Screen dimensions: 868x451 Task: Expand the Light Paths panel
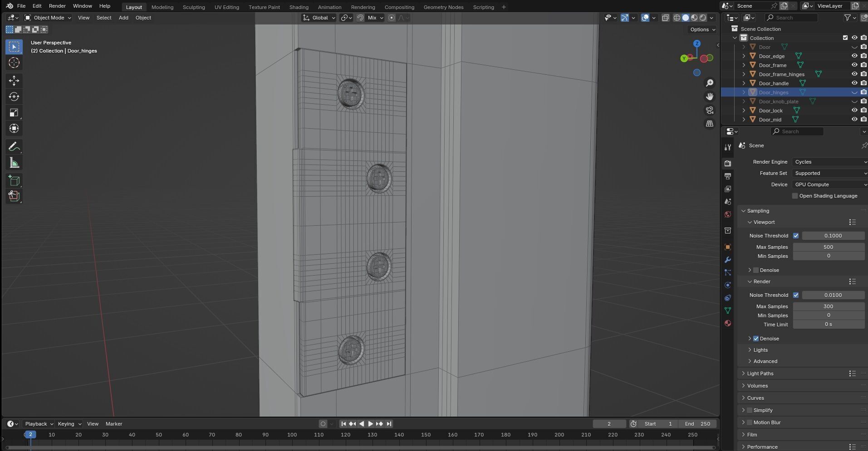click(760, 373)
